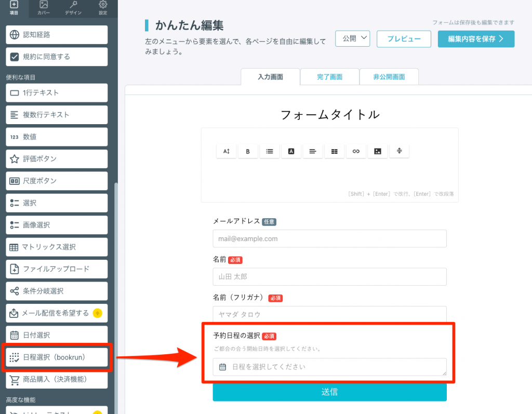Click the vertical spacing icon
This screenshot has width=532, height=414.
point(400,151)
